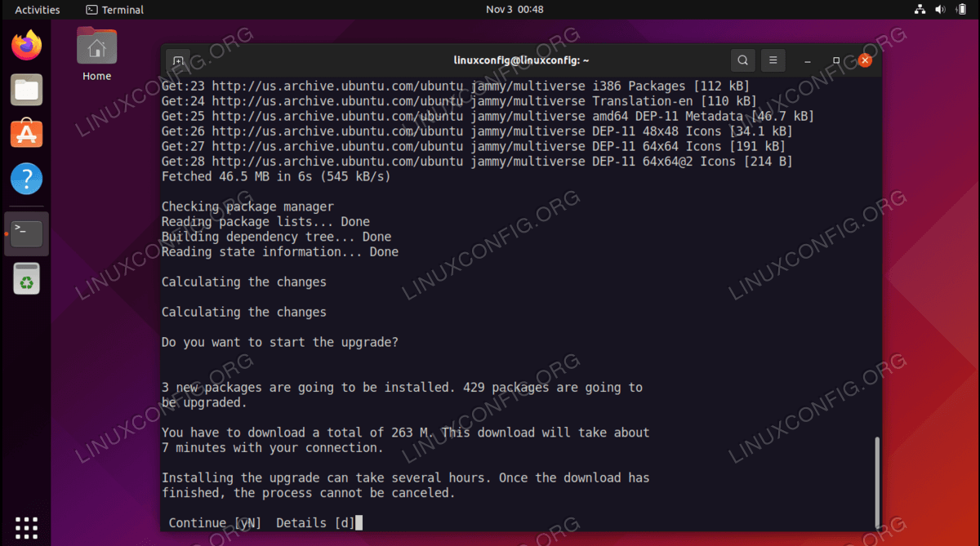Click the 'Details [d]' prompt text
The height and width of the screenshot is (546, 980).
[315, 523]
